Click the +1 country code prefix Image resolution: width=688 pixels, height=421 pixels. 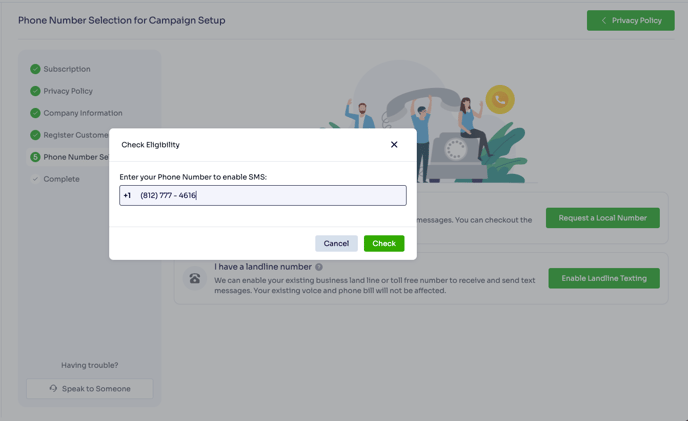pyautogui.click(x=127, y=195)
